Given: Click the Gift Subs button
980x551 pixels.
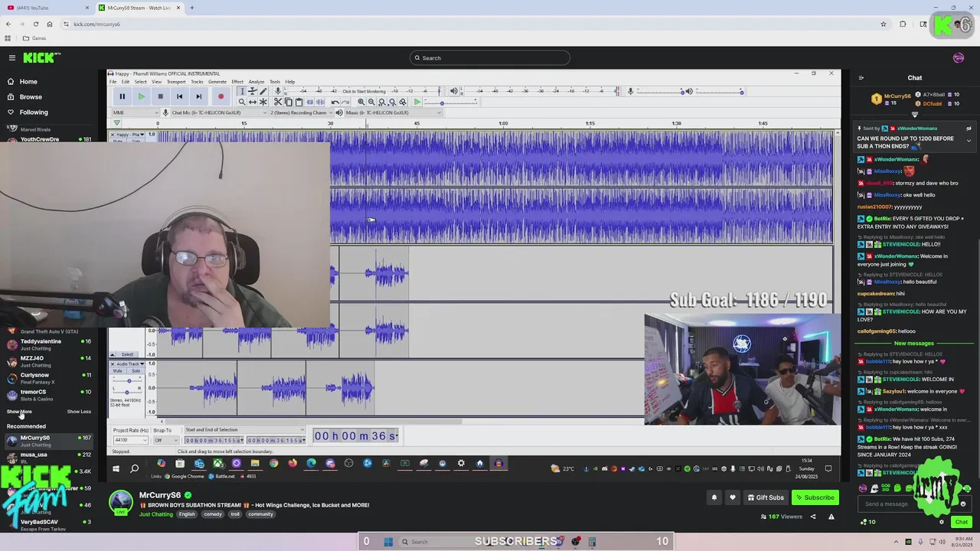Looking at the screenshot, I should (x=766, y=497).
